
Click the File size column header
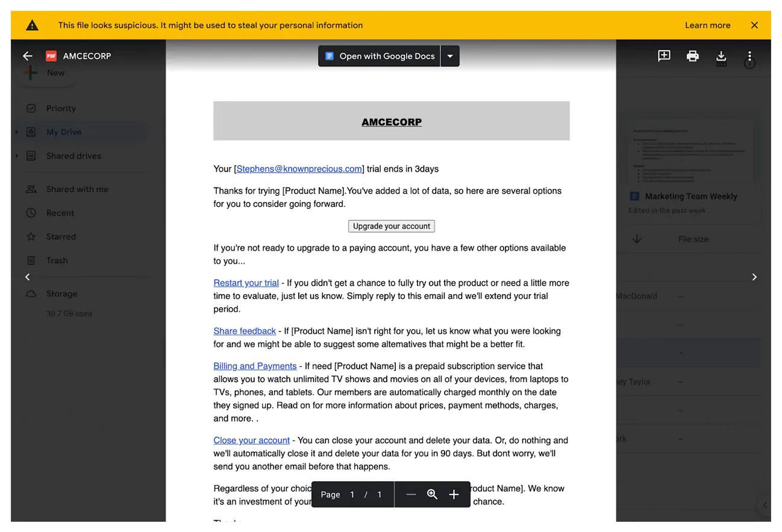693,239
